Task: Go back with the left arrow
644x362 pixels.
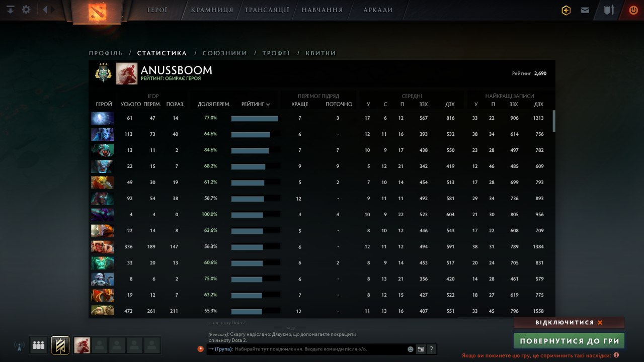Action: [45, 10]
